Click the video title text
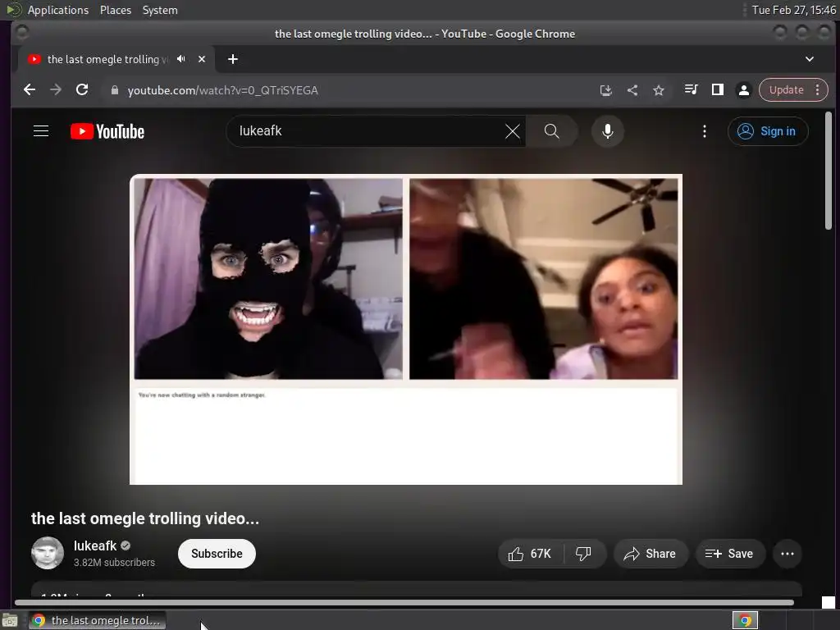 (145, 518)
